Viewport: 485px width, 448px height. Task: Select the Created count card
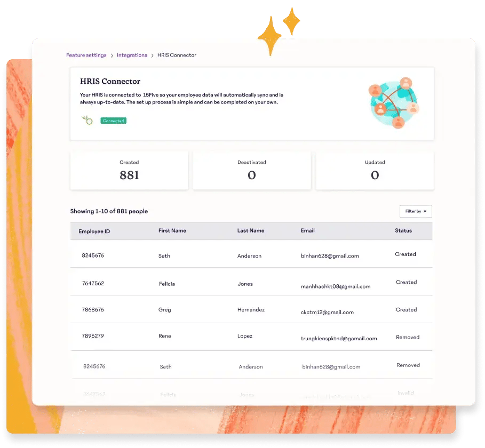[129, 170]
